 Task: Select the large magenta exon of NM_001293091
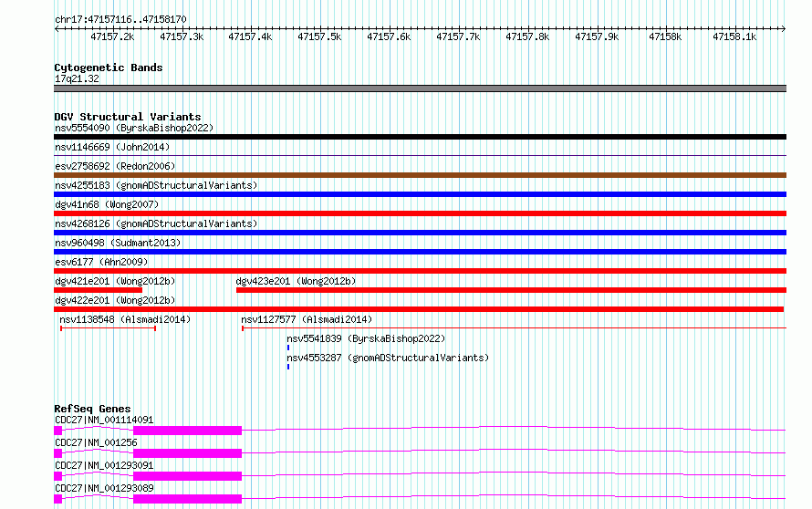[187, 476]
